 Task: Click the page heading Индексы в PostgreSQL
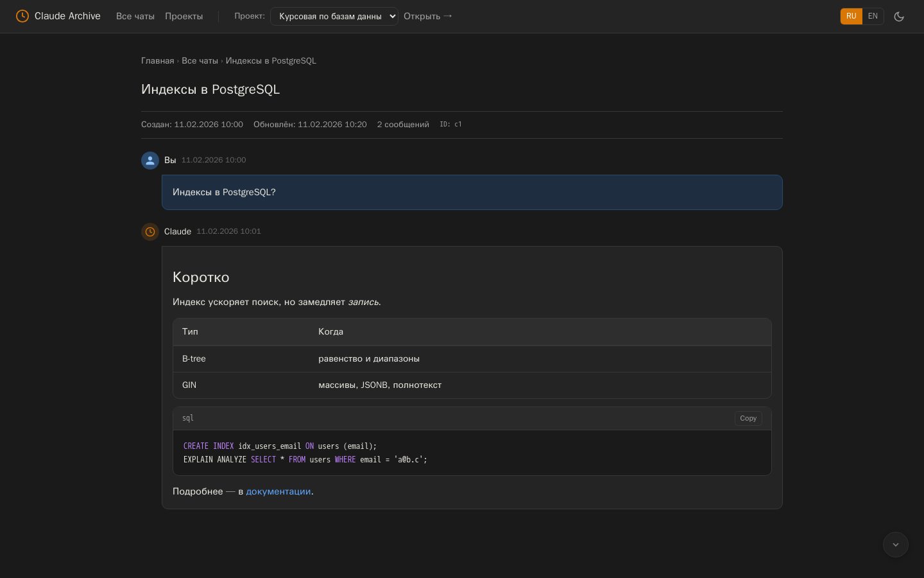[x=210, y=89]
